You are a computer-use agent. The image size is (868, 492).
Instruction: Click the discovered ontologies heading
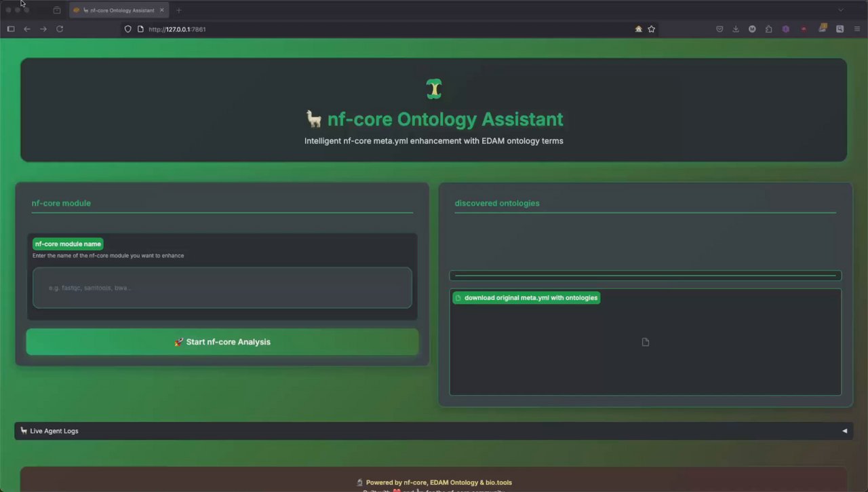[497, 203]
